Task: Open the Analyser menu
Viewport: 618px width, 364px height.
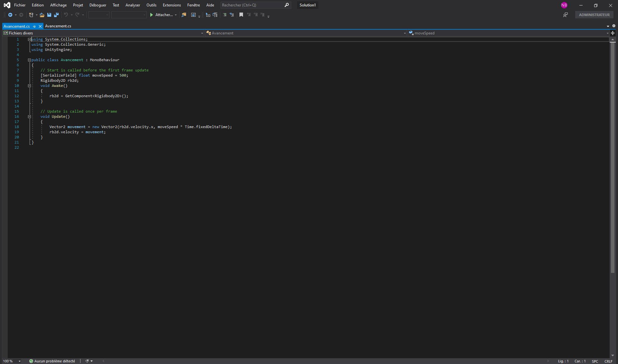Action: 133,5
